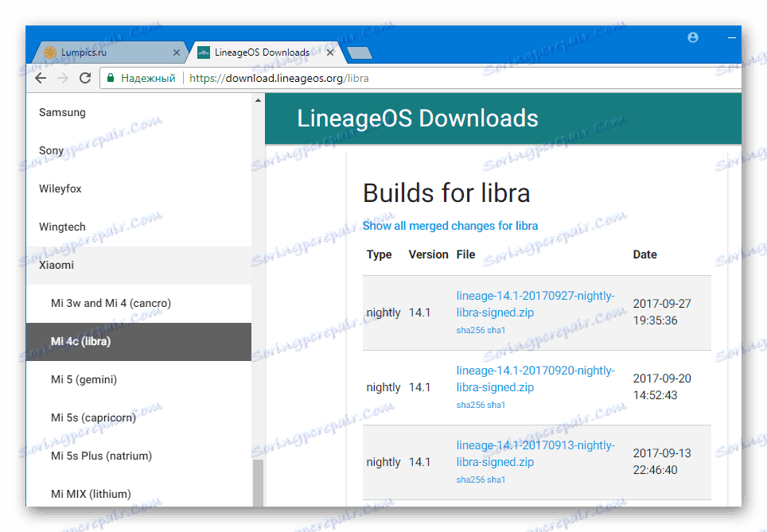Click the Lumpics.ru tab favicon
This screenshot has height=532, width=767.
point(50,52)
